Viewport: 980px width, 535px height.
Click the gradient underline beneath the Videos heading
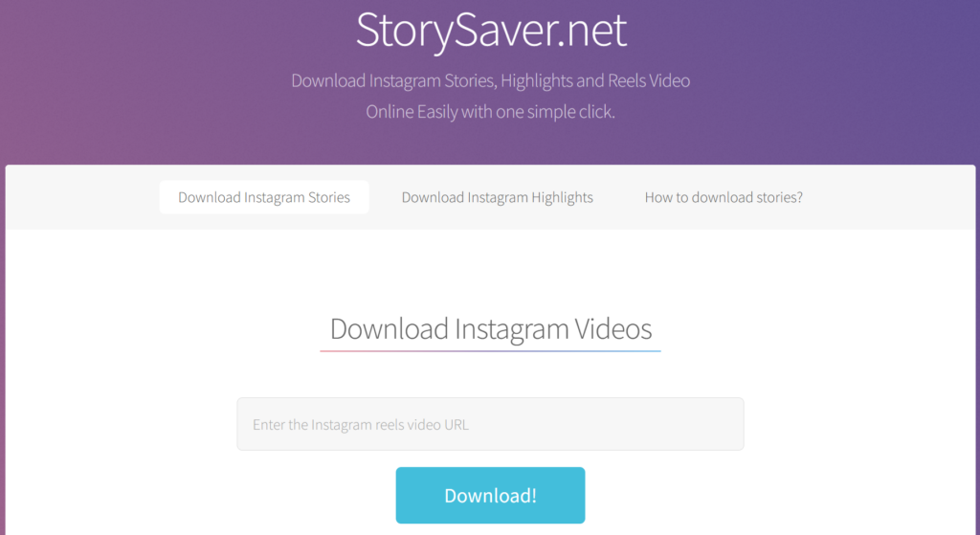click(x=491, y=351)
